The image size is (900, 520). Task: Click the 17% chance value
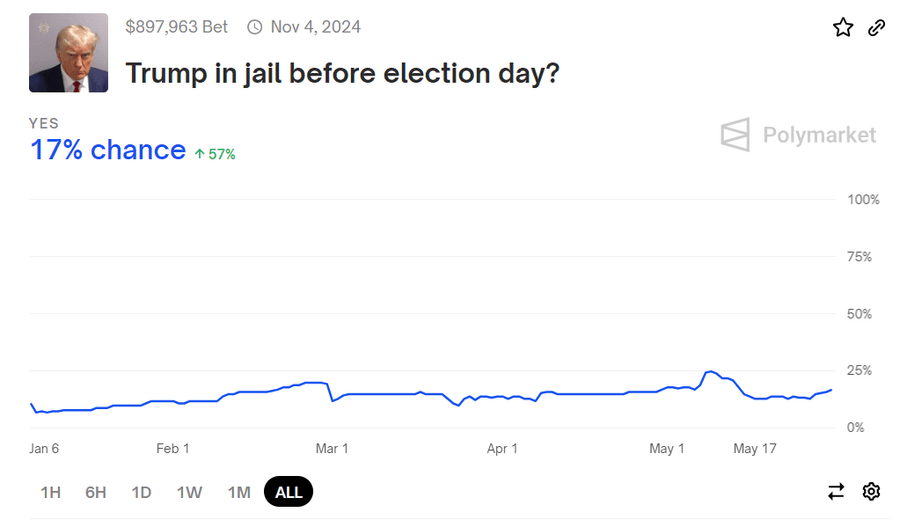[108, 150]
